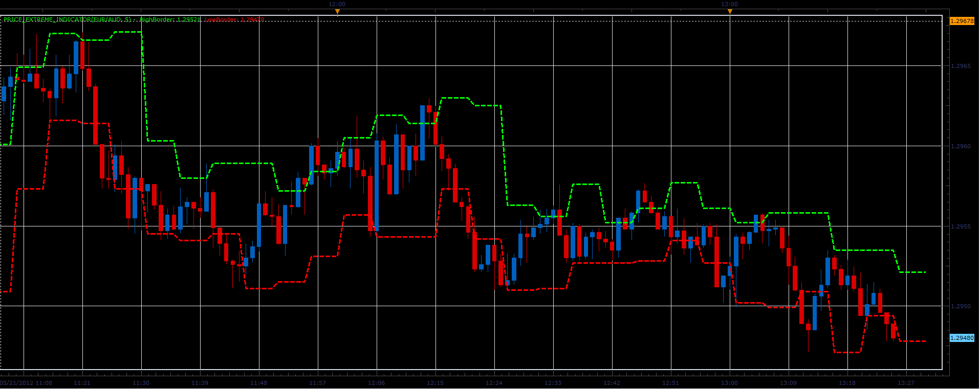Viewport: 980px width, 389px height.
Task: Click the 13:00 bottom time axis label
Action: (730, 383)
